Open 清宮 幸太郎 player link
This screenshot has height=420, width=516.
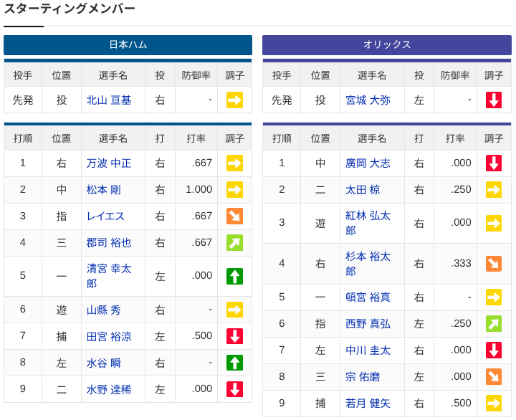[109, 276]
